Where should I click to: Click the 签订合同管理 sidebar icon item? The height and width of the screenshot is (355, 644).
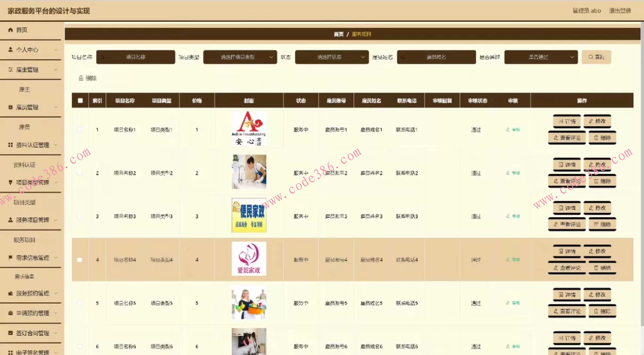coord(30,333)
